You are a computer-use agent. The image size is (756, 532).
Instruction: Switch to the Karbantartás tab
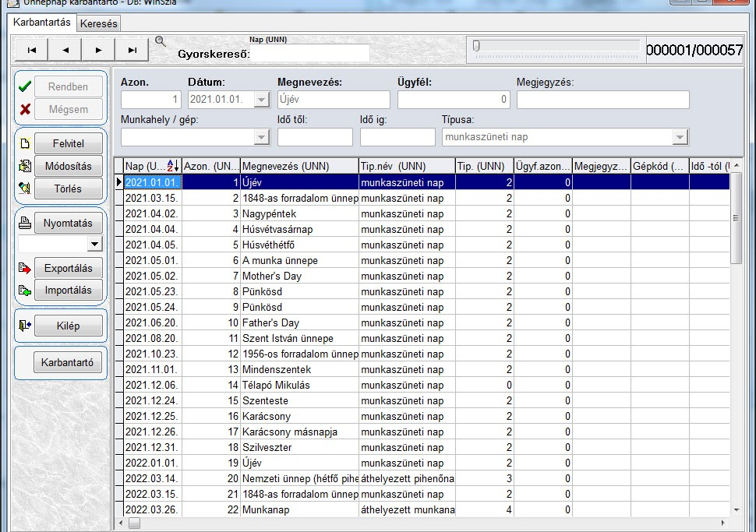[42, 22]
